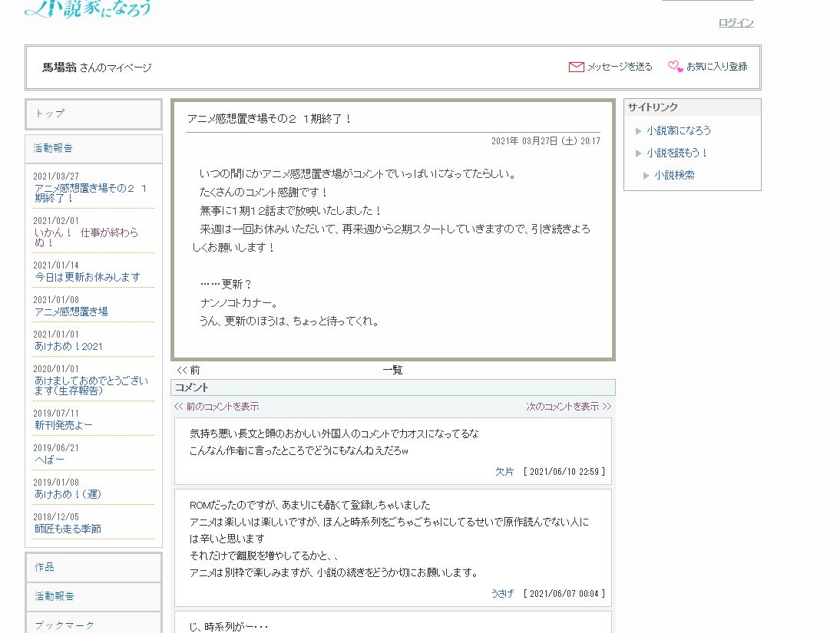840x633 pixels.
Task: Show previous comments via 前のコメントを表示
Action: click(217, 407)
